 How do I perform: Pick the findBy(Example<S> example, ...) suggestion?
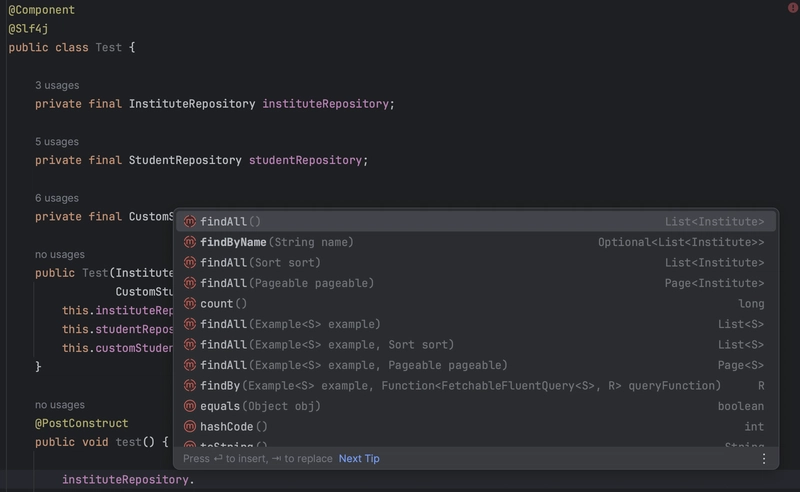[x=476, y=385]
